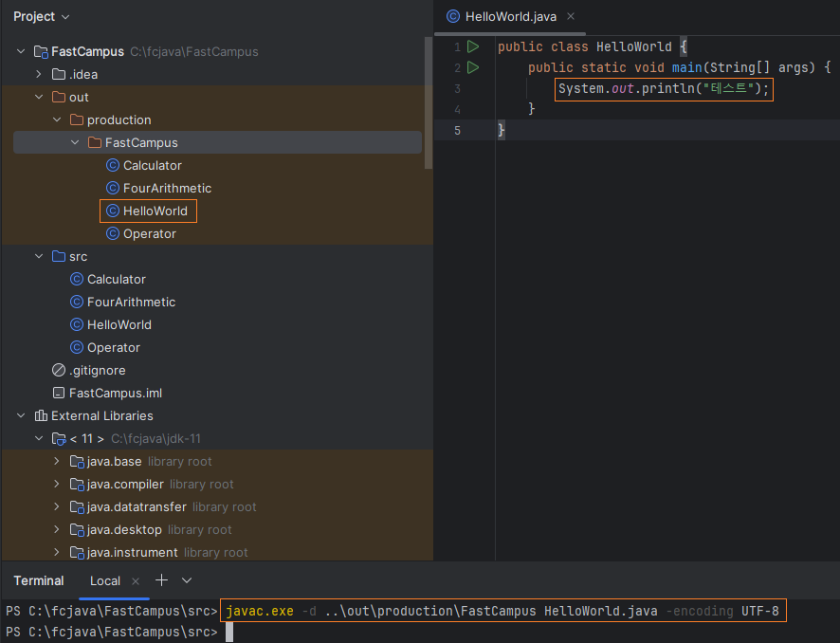Click Calculator class icon in out folder
This screenshot has width=840, height=643.
113,165
